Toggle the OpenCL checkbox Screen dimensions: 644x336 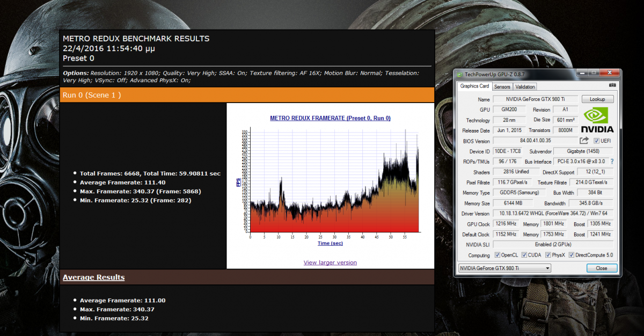(497, 255)
